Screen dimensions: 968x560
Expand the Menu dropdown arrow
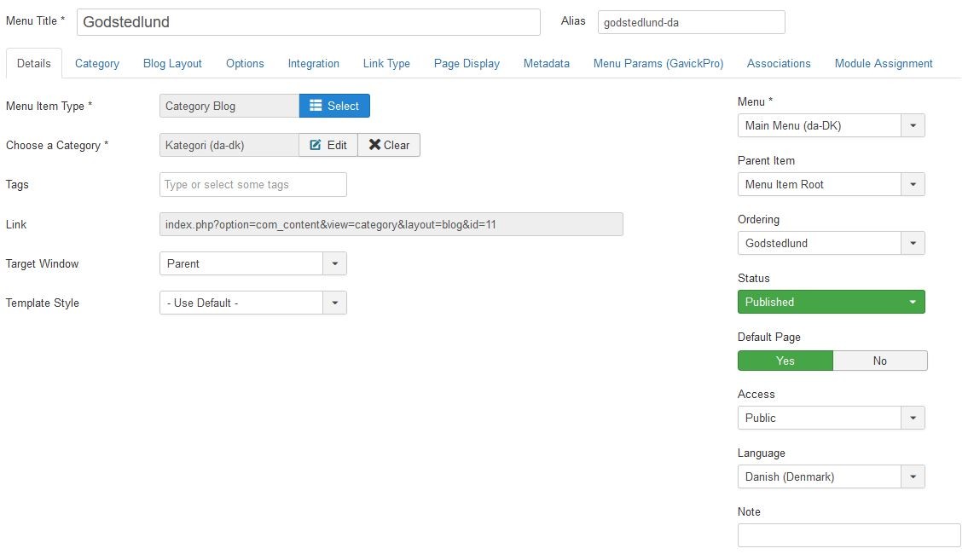(913, 125)
